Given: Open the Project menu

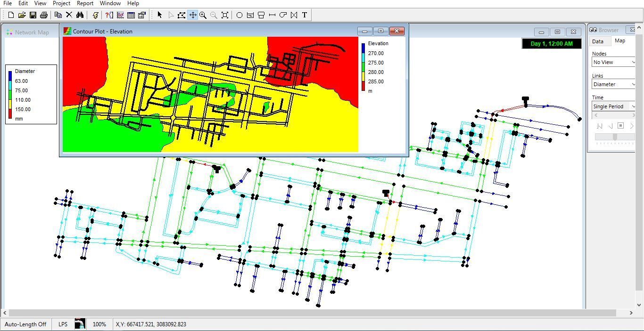Looking at the screenshot, I should [61, 3].
